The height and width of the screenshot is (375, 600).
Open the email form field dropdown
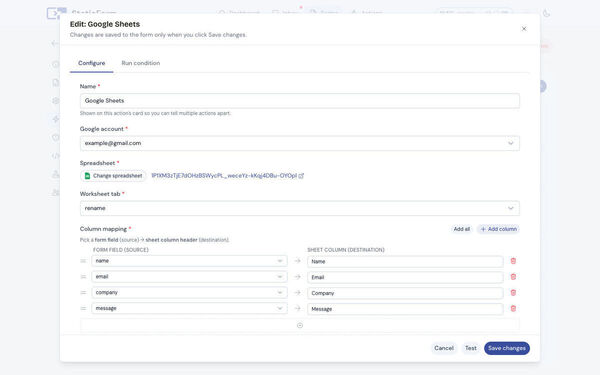click(189, 277)
